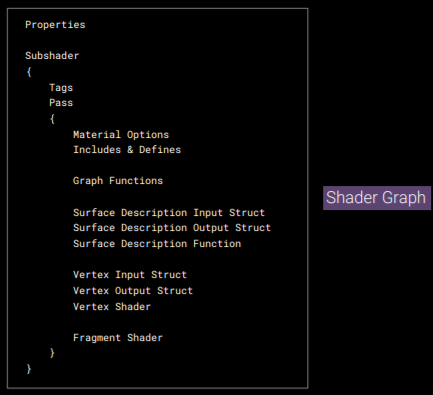Select the Subshader text line

coord(52,56)
